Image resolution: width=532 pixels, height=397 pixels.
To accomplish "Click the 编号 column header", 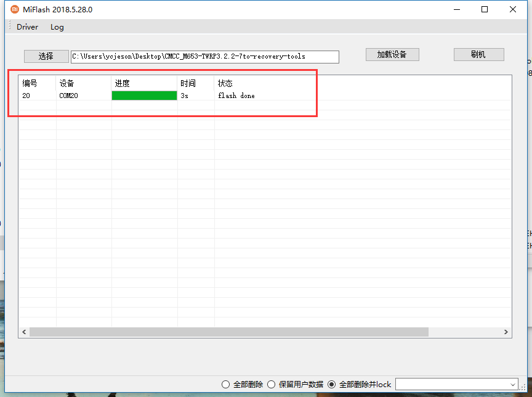I will [30, 83].
